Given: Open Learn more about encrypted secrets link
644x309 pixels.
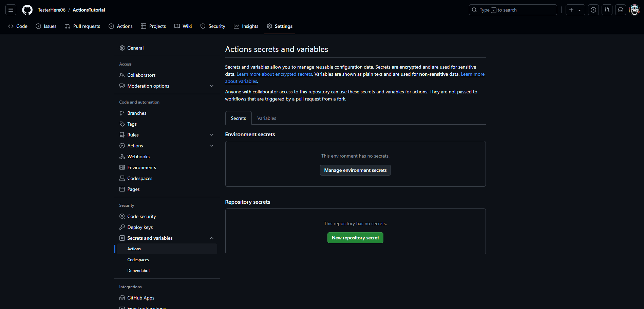Looking at the screenshot, I should coord(274,74).
